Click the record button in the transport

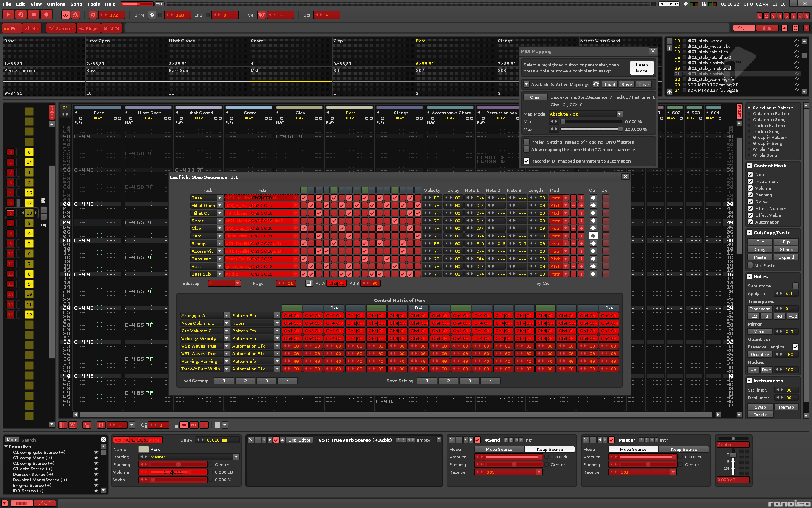(47, 14)
